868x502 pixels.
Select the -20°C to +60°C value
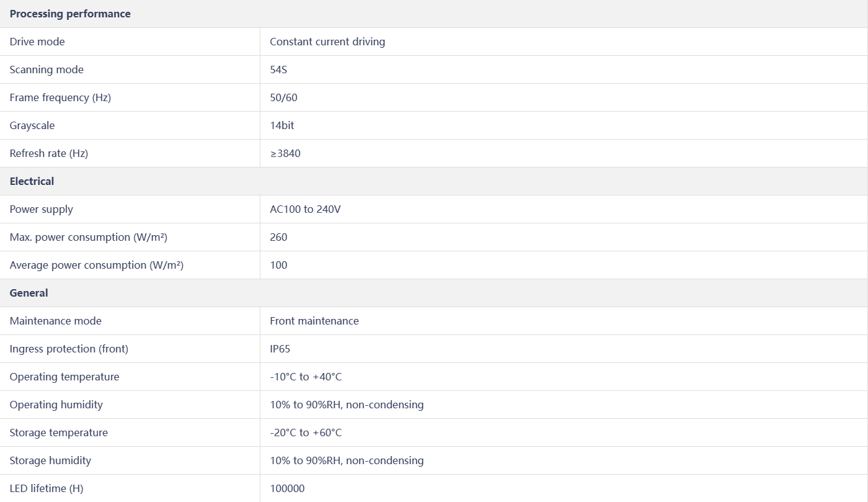[306, 433]
